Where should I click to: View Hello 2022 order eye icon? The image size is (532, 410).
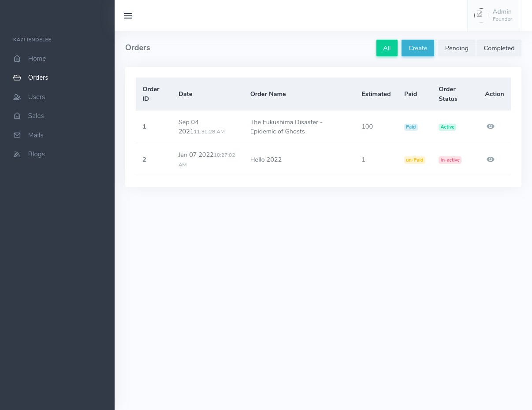tap(490, 159)
